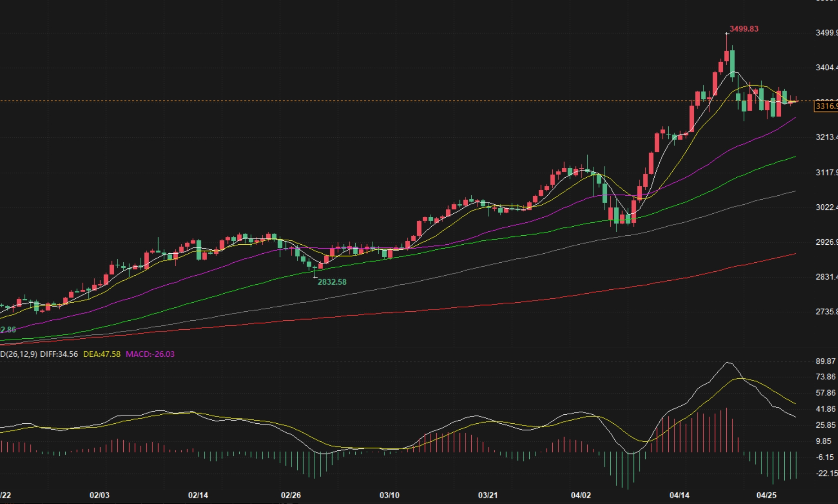Click the 2926.9 price axis value
Viewport: 838px width, 504px height.
coord(826,242)
